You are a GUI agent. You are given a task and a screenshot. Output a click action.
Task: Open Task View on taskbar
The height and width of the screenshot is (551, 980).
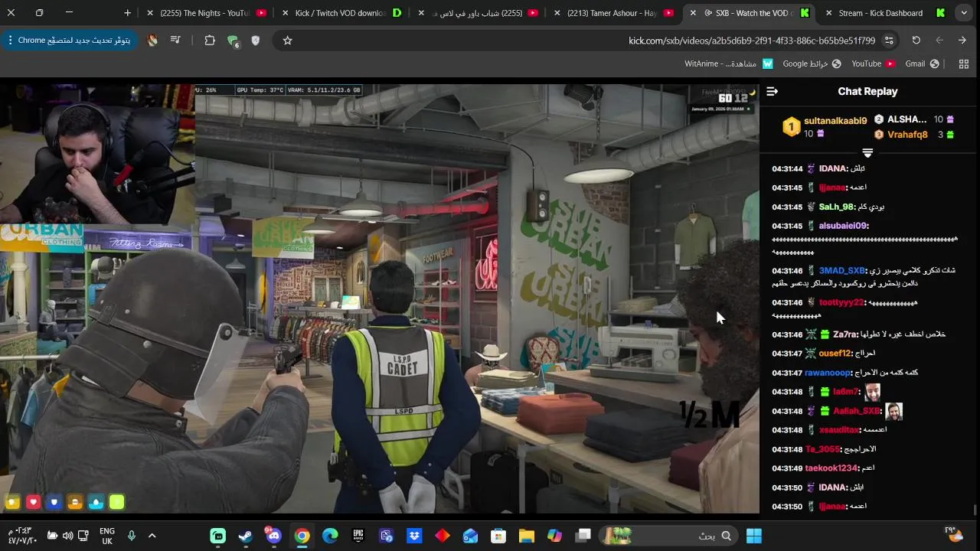(x=583, y=536)
